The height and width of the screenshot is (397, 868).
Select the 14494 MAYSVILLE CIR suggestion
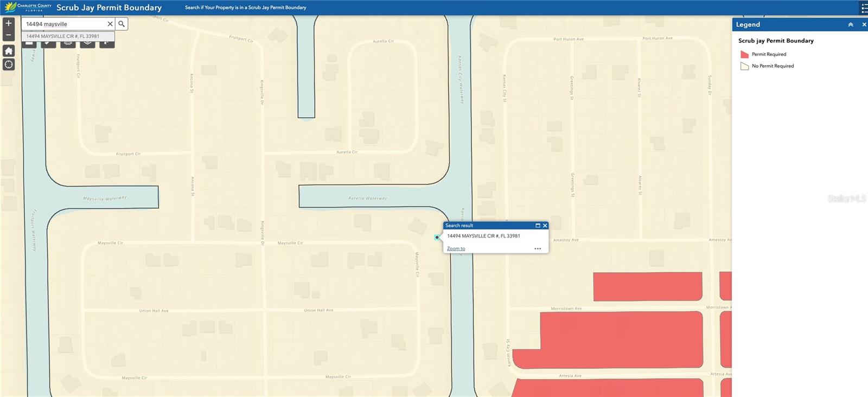pos(63,36)
